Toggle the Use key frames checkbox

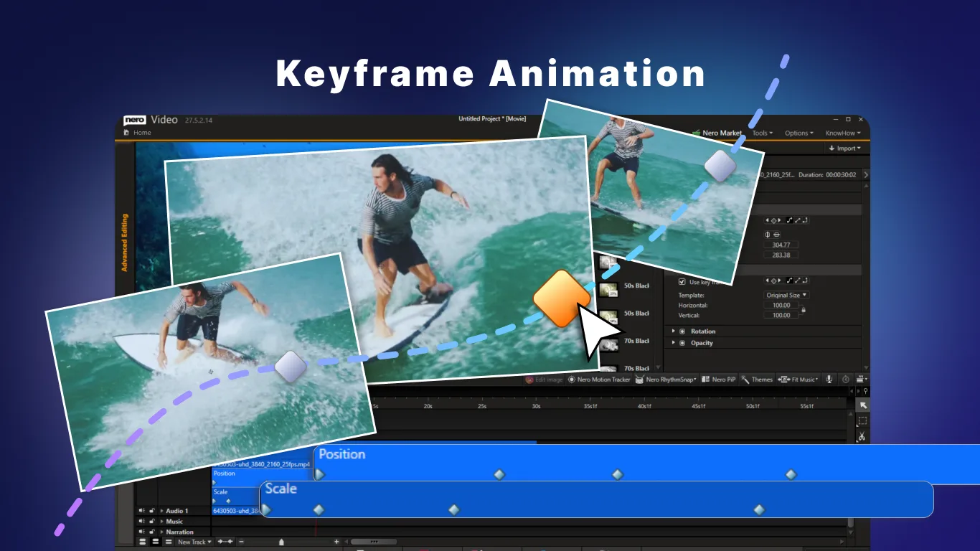[x=682, y=282]
